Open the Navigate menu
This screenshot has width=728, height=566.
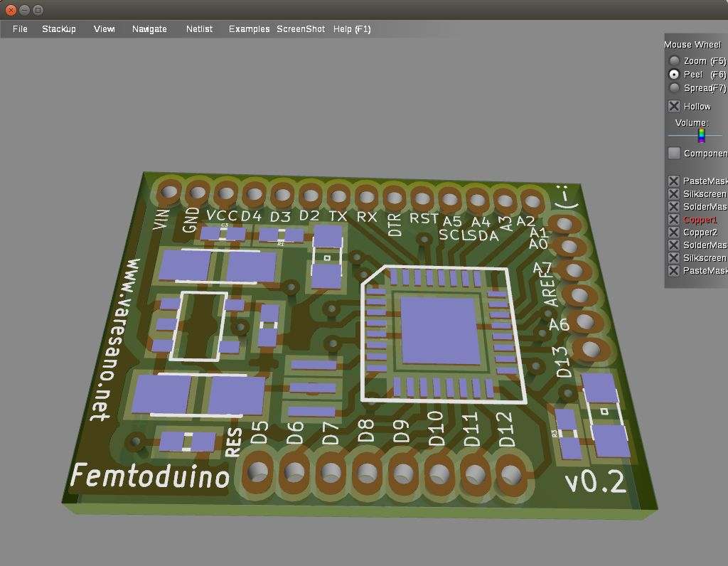click(149, 28)
